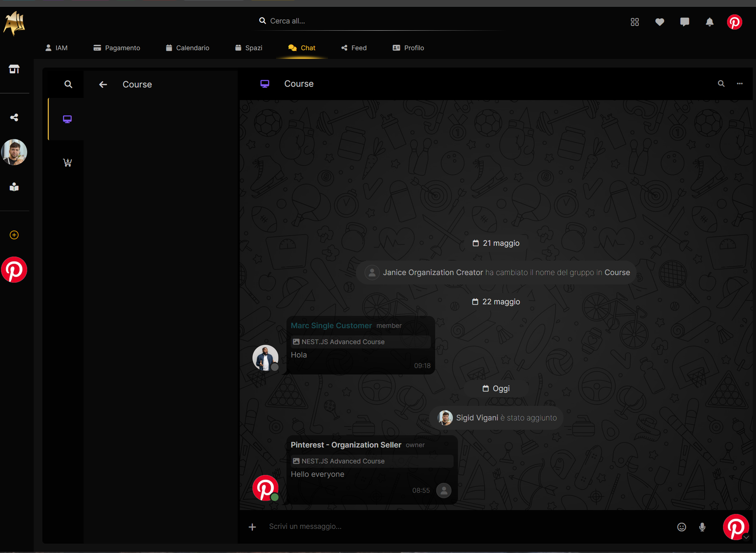Add attachment via plus button in composer

click(252, 527)
